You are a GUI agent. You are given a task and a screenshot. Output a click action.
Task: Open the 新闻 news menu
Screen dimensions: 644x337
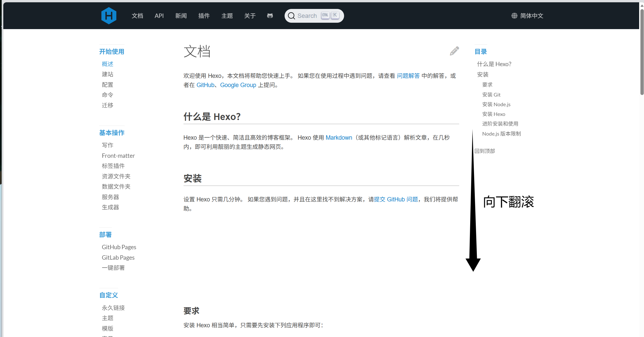(x=181, y=16)
